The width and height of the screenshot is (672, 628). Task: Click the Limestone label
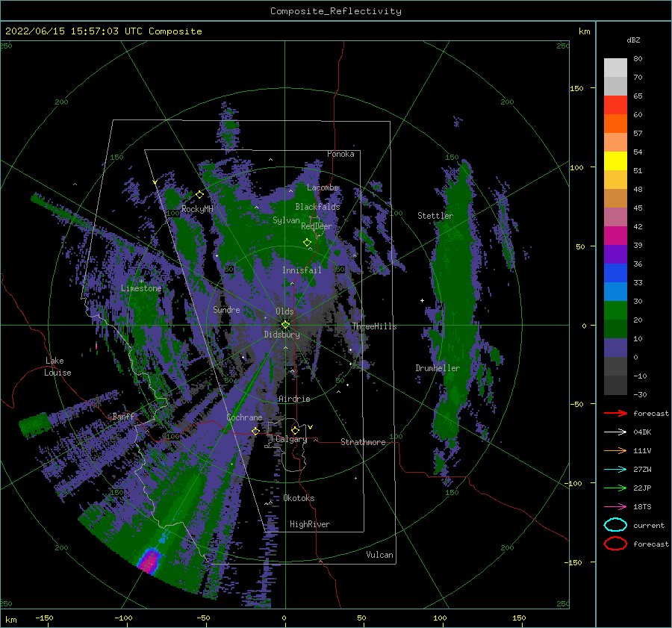(141, 288)
